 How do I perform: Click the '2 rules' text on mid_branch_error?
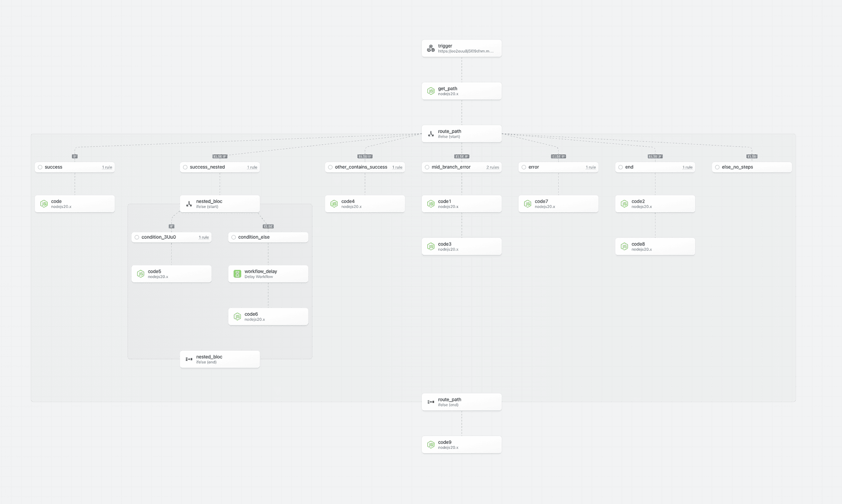pyautogui.click(x=493, y=168)
